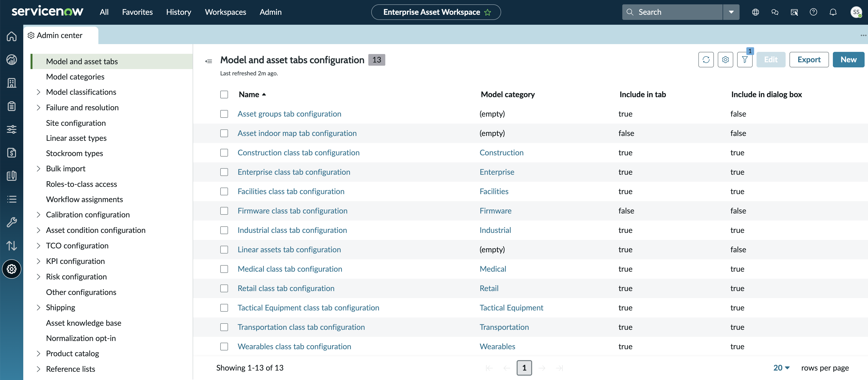Click the Export button
The height and width of the screenshot is (380, 868).
tap(809, 60)
